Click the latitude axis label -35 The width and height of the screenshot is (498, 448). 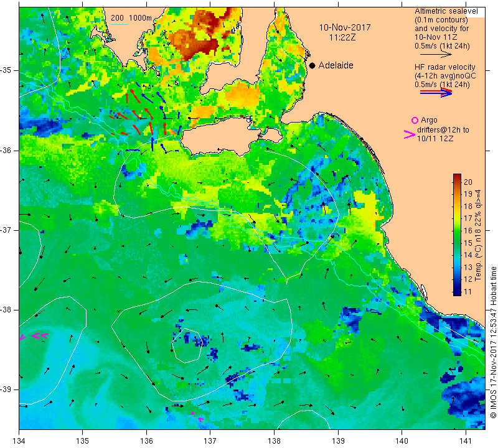tap(6, 70)
